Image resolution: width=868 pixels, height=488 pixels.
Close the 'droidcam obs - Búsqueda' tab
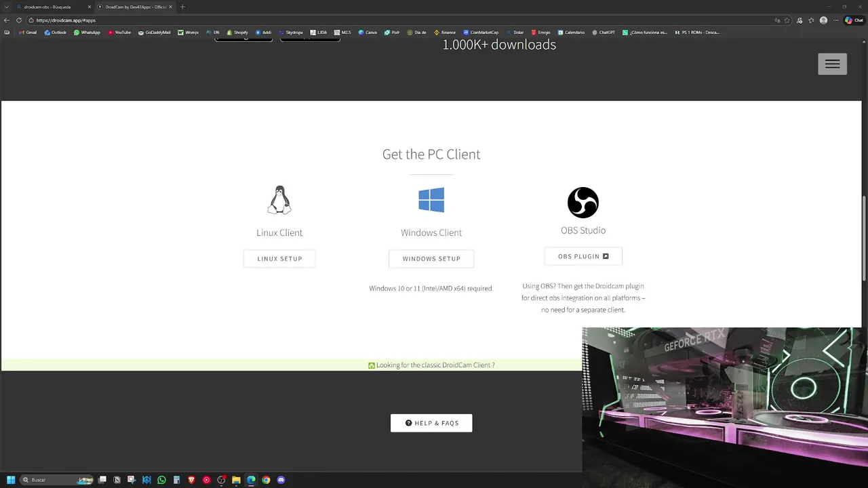89,7
